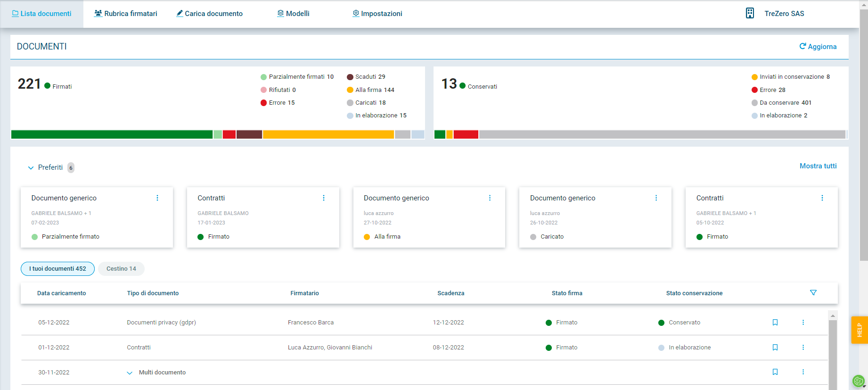The width and height of the screenshot is (868, 390).
Task: Open the Alla firma Documento generico card
Action: (x=429, y=217)
